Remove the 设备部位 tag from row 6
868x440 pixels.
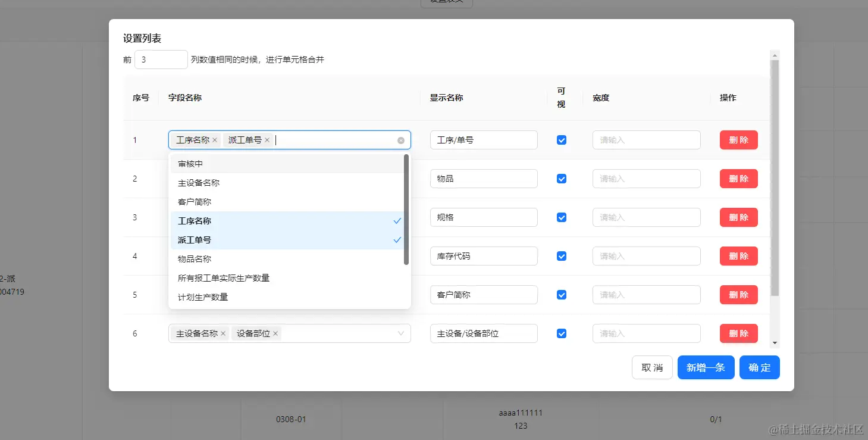point(275,333)
